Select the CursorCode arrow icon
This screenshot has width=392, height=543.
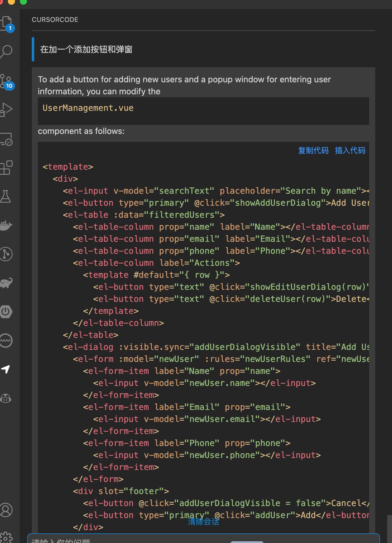(6, 369)
